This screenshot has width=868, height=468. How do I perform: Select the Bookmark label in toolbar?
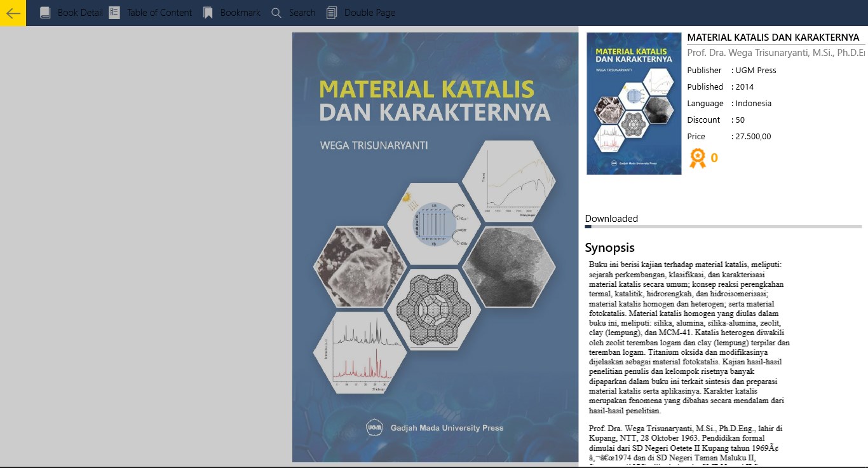coord(240,13)
